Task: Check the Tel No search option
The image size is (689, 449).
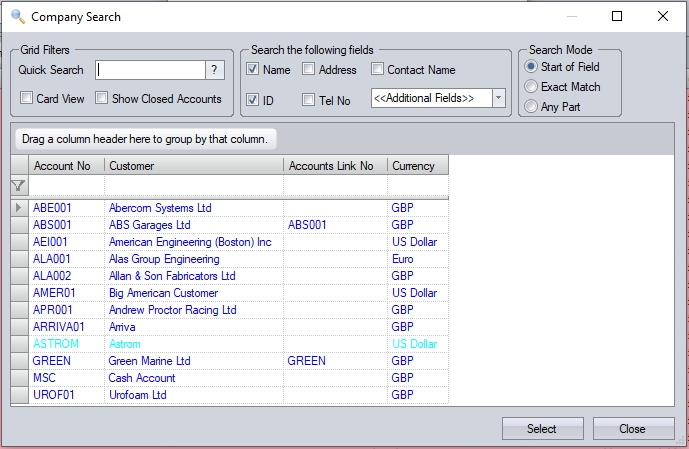Action: pos(309,99)
